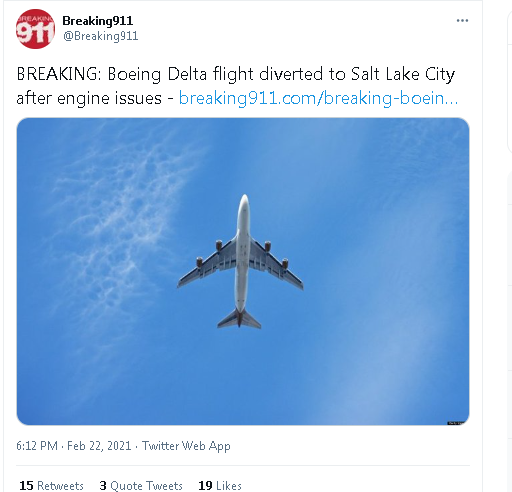View the 15 Retweets list

(51, 485)
